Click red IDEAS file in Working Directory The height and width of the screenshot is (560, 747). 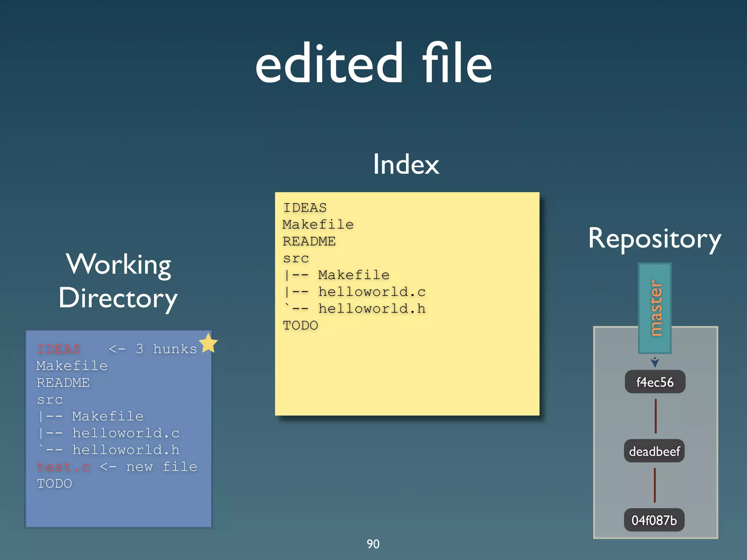pyautogui.click(x=59, y=349)
